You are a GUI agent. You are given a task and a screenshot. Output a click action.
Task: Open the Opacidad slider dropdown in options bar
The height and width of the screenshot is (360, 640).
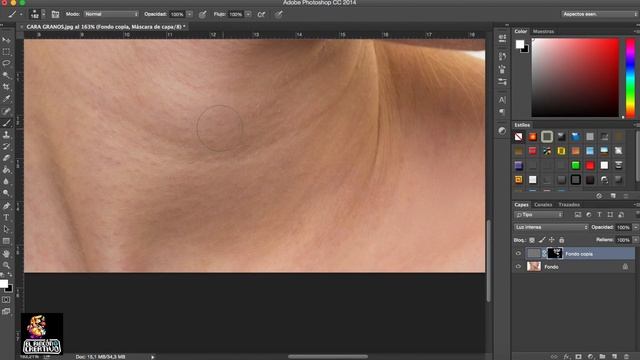pyautogui.click(x=189, y=14)
